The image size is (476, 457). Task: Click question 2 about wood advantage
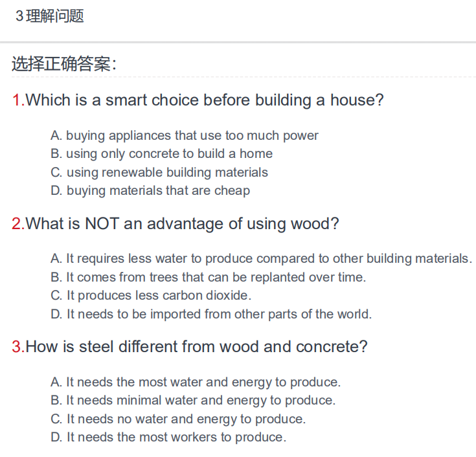coord(175,223)
